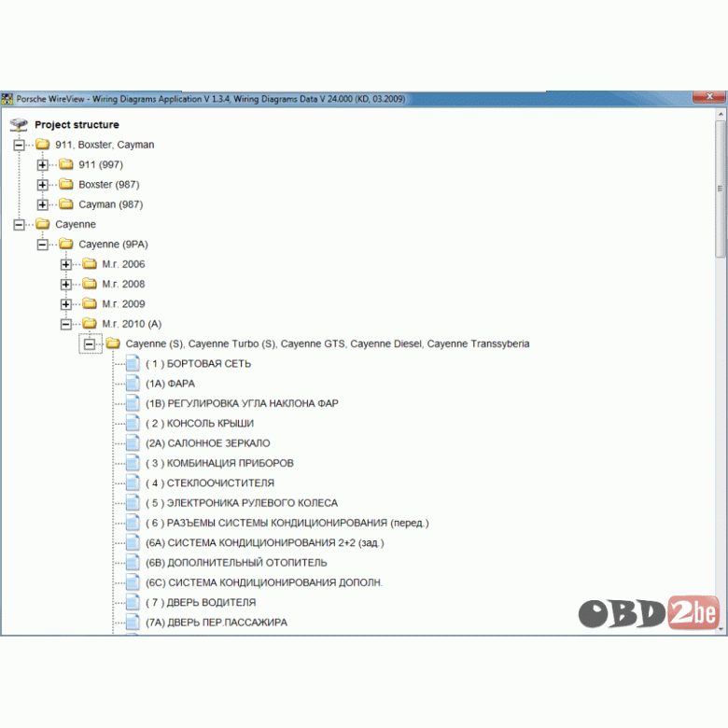Open (5) ЭЛЕКТРОНИКА РУЛЕВОГО КОЛЕСА
The height and width of the screenshot is (728, 728).
pyautogui.click(x=242, y=503)
